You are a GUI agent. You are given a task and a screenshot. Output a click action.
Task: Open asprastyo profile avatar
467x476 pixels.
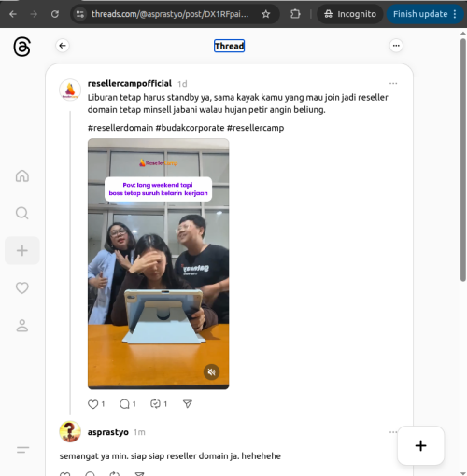click(x=70, y=432)
